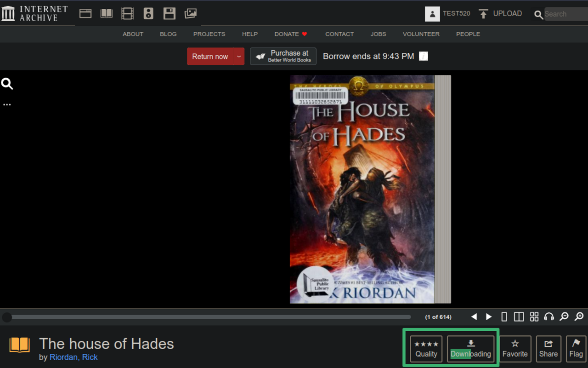The image size is (588, 368).
Task: Click the (1 of 614) page indicator
Action: [x=438, y=317]
